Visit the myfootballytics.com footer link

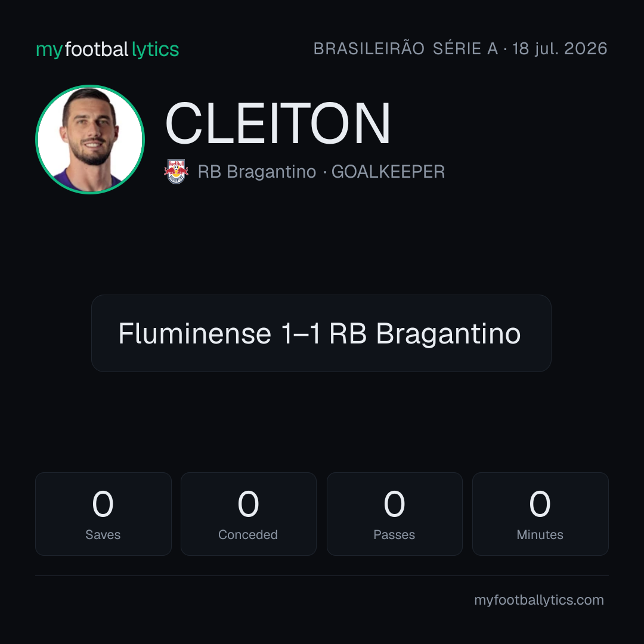(539, 600)
